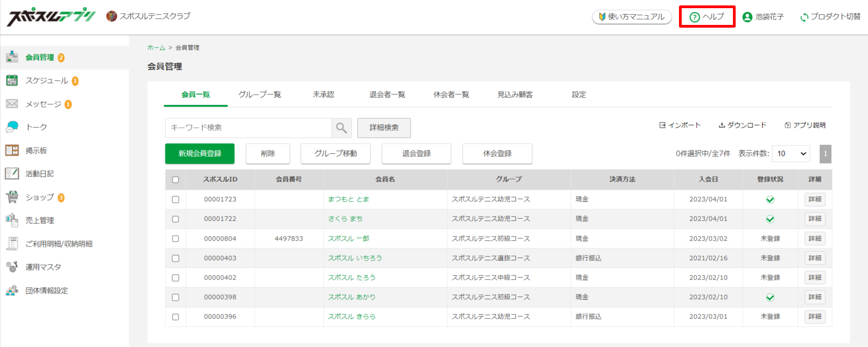Viewport: 868px width, 347px height.
Task: Toggle the select-all header checkbox
Action: 175,180
